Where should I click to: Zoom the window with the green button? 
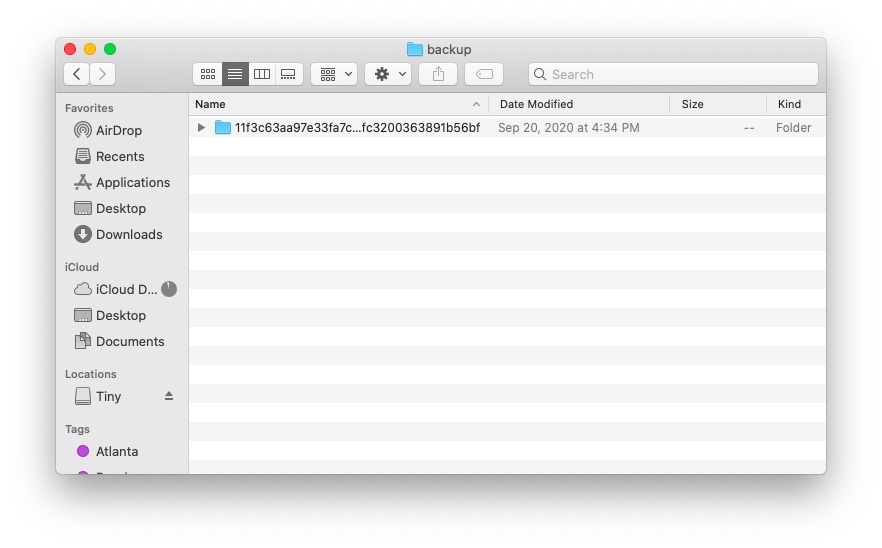[110, 49]
